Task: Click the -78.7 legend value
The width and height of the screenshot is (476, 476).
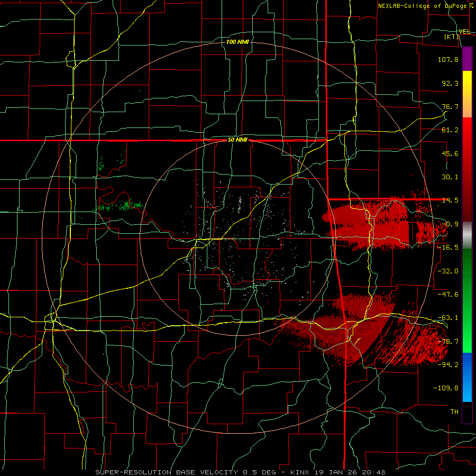Action: pos(448,342)
